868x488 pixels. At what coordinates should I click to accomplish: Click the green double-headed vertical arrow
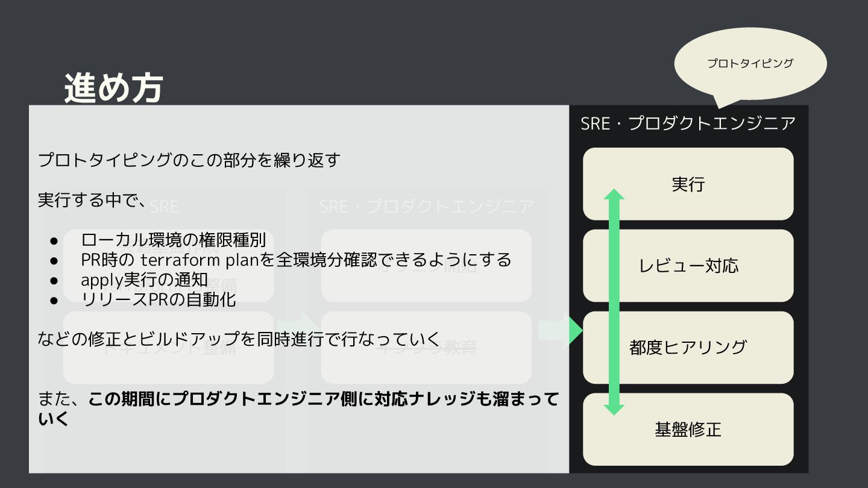(614, 302)
